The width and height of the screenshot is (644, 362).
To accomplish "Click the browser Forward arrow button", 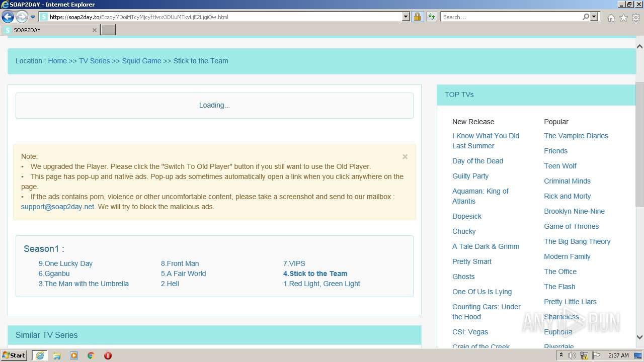I will pyautogui.click(x=21, y=17).
